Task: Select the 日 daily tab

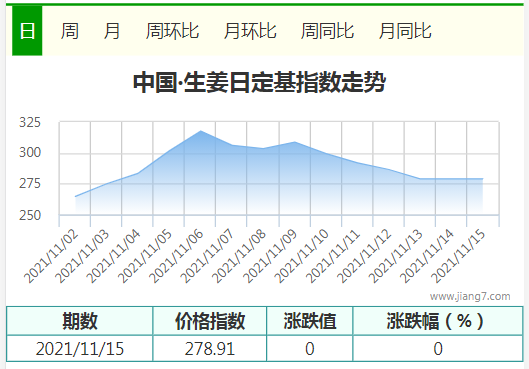Action: click(x=27, y=31)
